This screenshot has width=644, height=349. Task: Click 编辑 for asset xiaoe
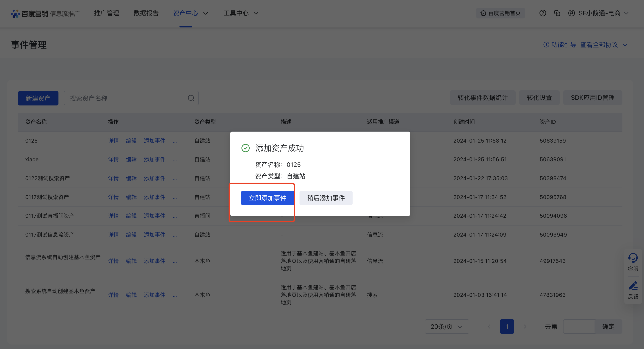pos(131,159)
